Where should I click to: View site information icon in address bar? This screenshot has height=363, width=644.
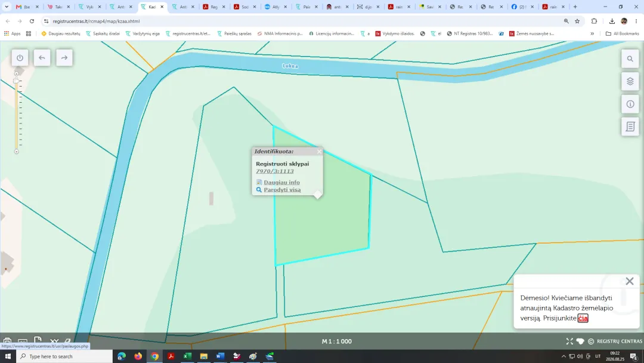(46, 21)
